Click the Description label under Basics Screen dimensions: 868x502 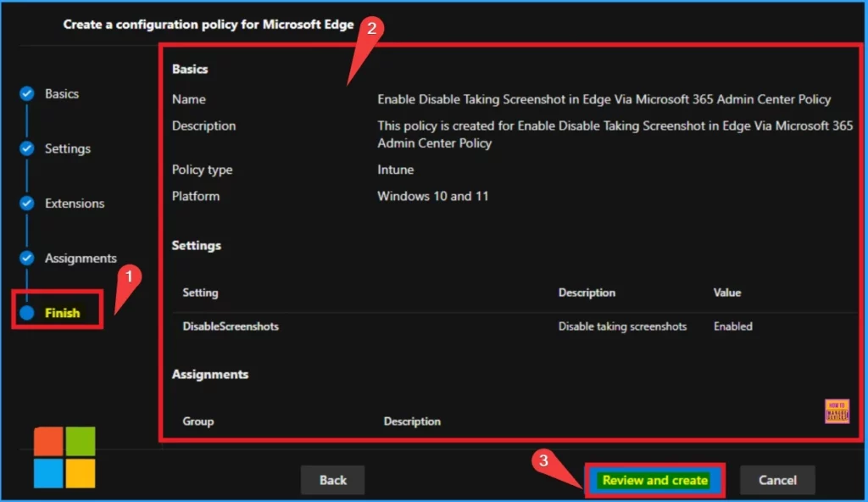(203, 126)
